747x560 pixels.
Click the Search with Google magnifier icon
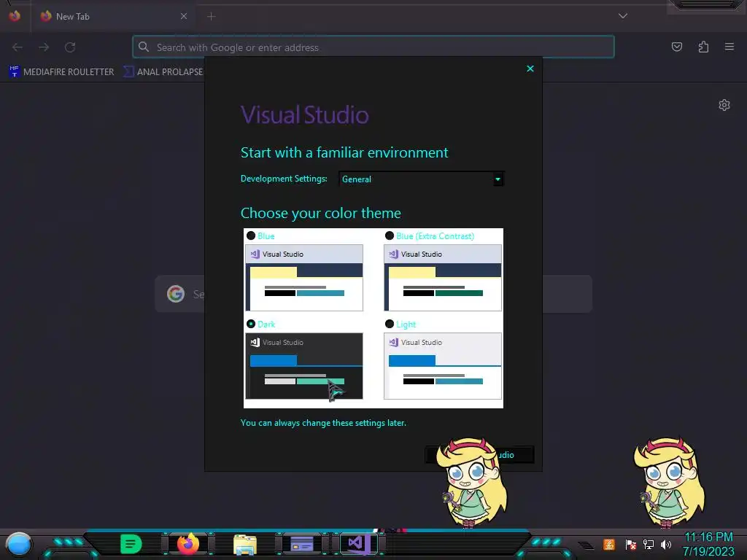[144, 47]
